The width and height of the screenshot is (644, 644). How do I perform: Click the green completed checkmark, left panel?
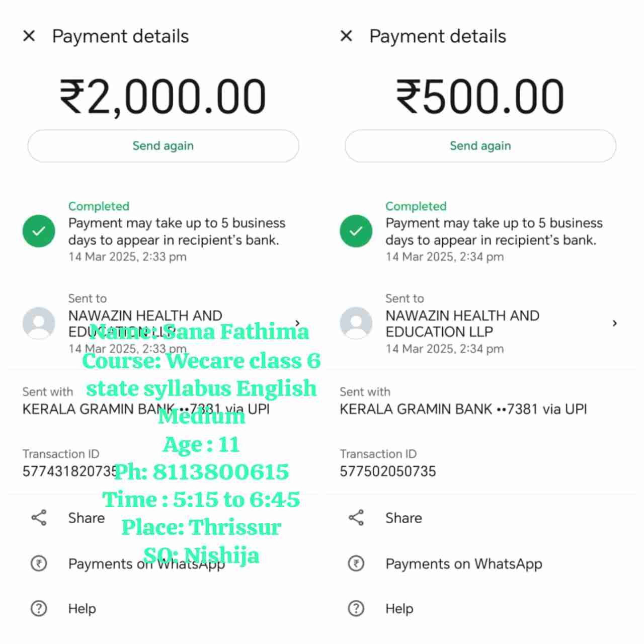tap(39, 231)
